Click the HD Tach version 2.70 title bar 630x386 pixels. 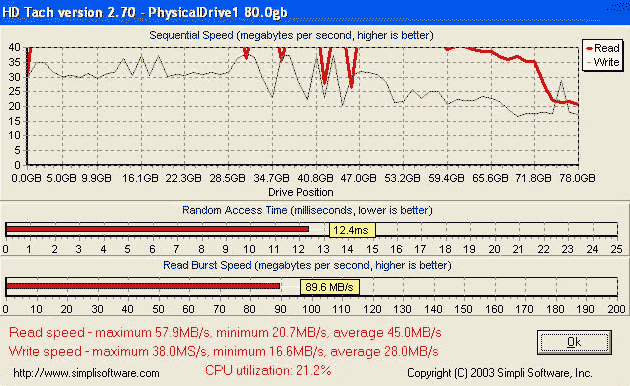(x=315, y=12)
